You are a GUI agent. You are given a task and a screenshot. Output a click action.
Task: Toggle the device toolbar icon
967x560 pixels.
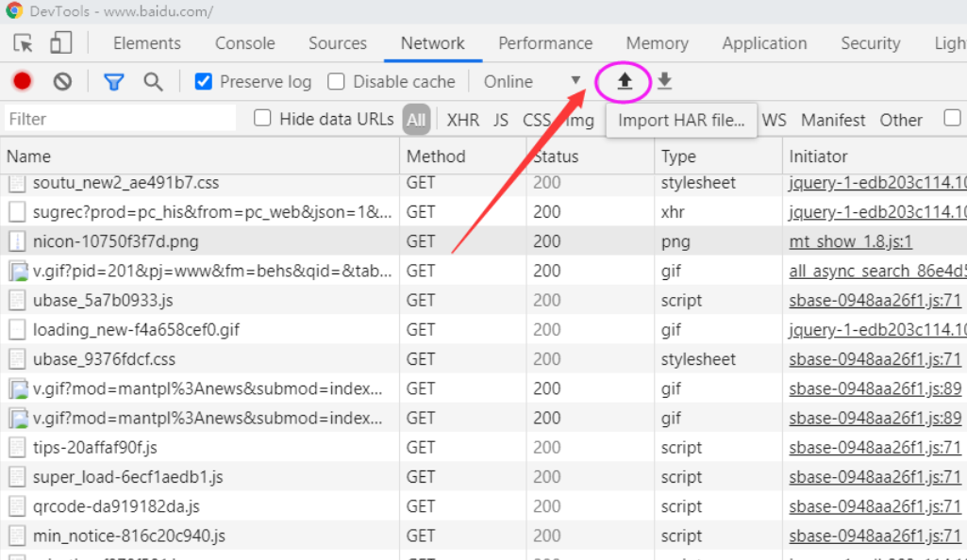pyautogui.click(x=59, y=43)
